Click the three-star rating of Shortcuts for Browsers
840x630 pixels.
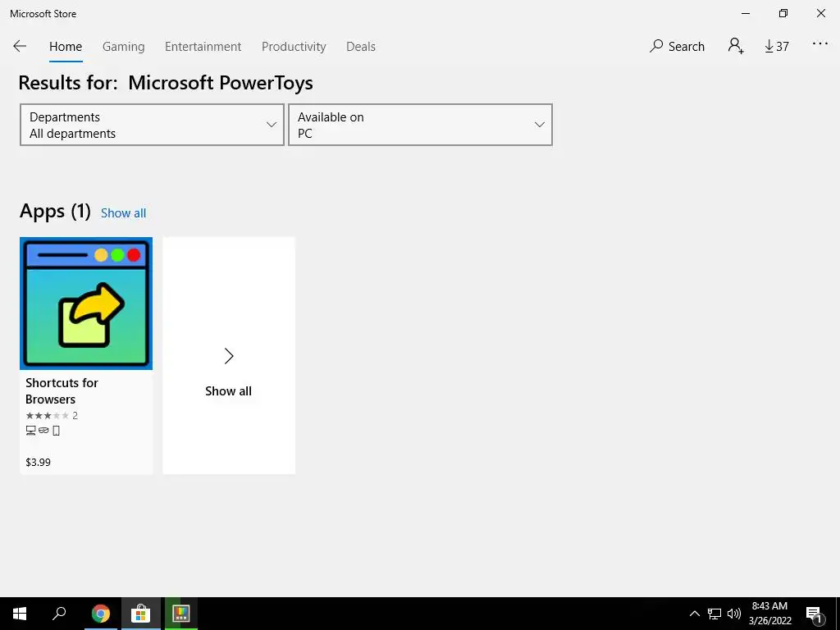(47, 416)
